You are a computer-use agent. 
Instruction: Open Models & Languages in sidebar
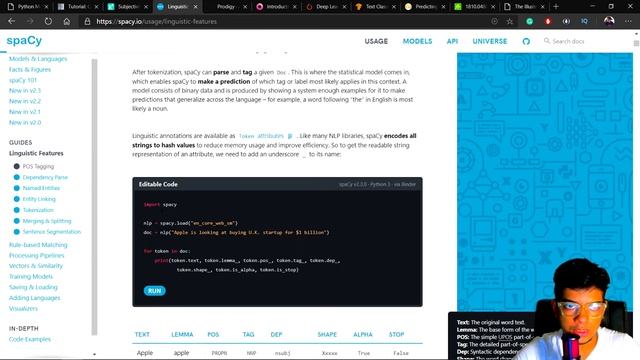[x=38, y=59]
